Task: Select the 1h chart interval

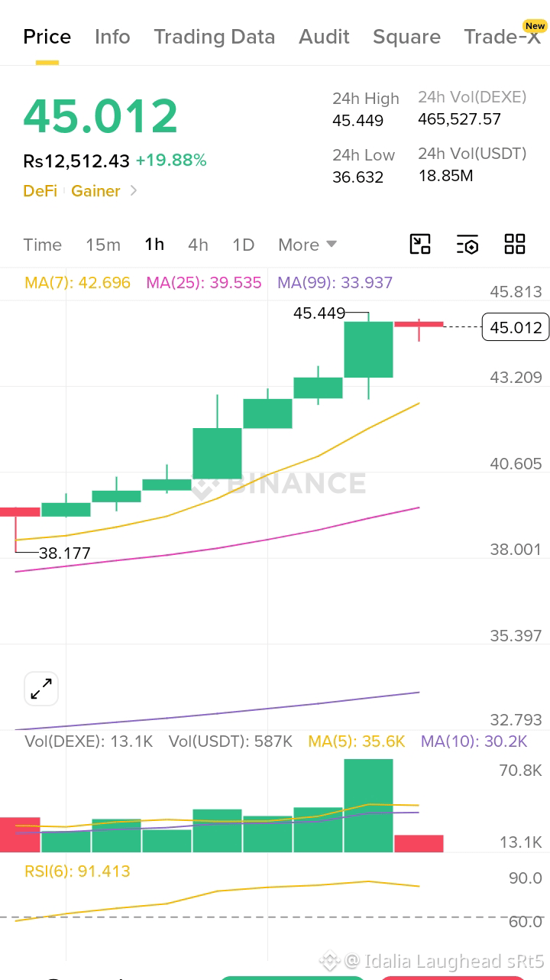Action: coord(154,245)
